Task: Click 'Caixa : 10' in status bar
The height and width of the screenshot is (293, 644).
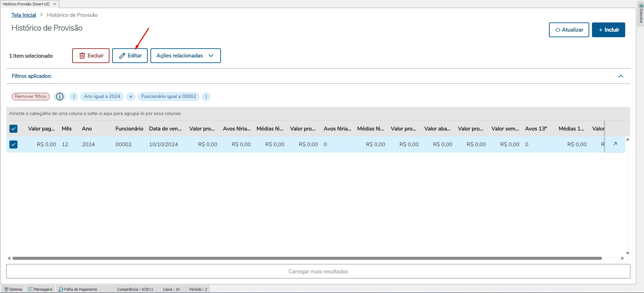Action: (171, 289)
